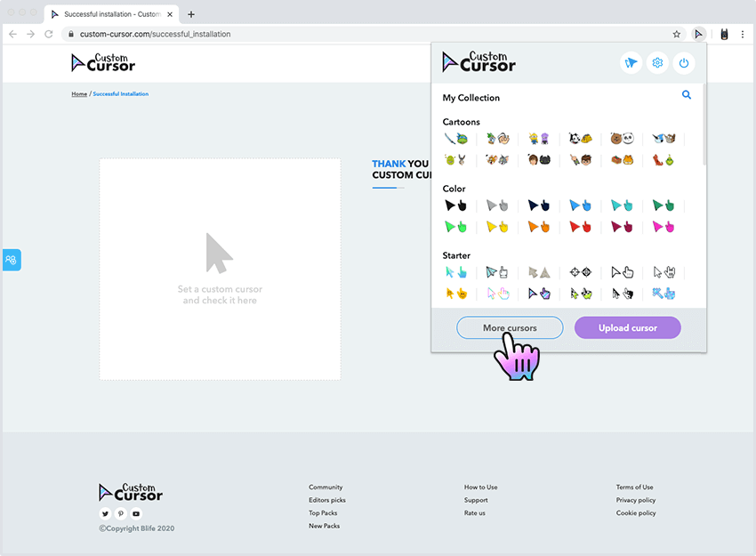Screen dimensions: 756x556
Task: Choose the gray stone arrow starter cursor
Action: 539,272
